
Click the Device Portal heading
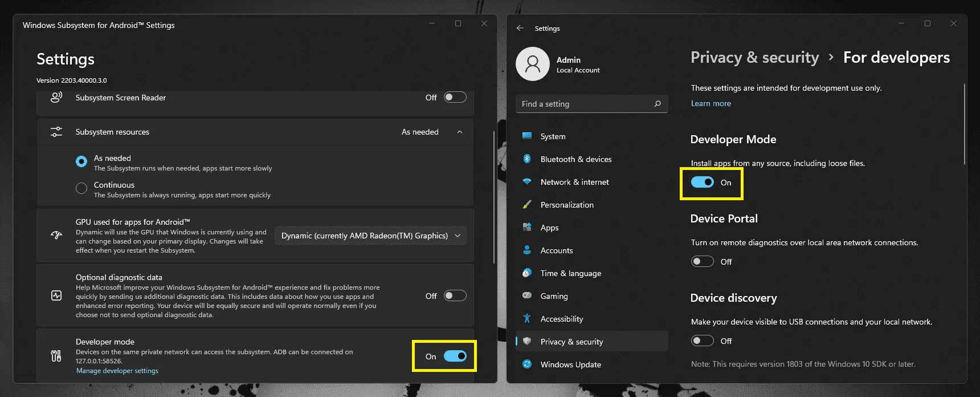(724, 218)
